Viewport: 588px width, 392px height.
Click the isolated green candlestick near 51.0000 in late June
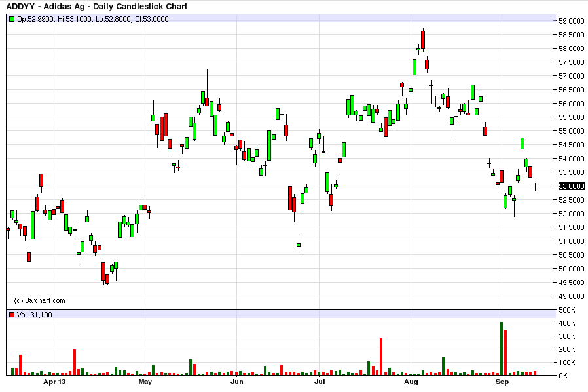tap(299, 245)
